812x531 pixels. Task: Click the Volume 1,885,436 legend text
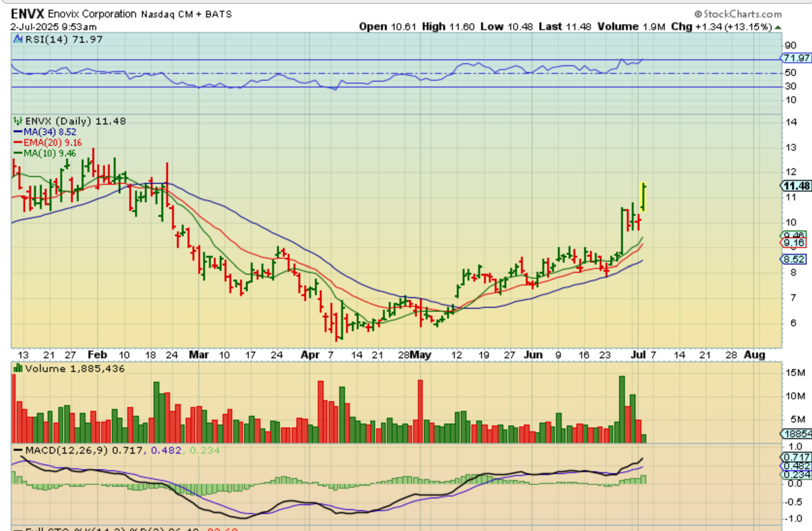pyautogui.click(x=75, y=368)
